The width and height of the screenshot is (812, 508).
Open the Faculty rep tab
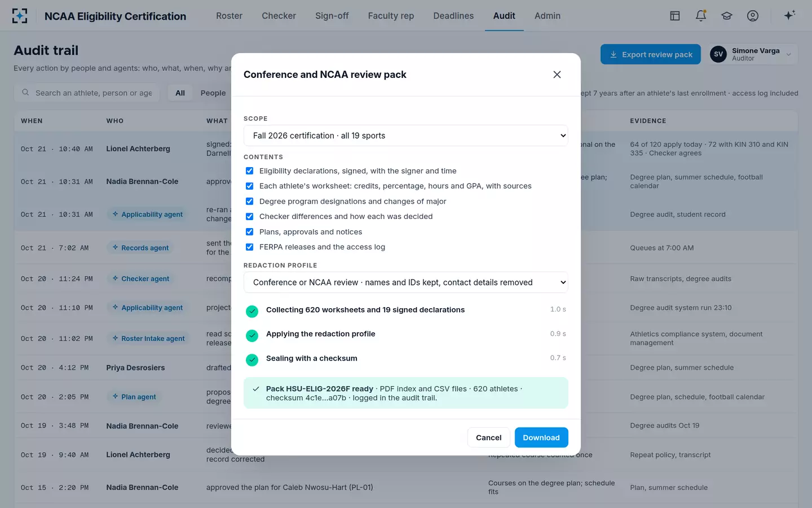[391, 16]
